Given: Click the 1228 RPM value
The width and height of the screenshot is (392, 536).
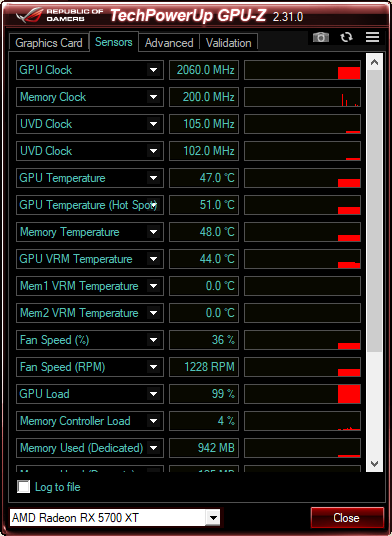Looking at the screenshot, I should click(x=204, y=367).
